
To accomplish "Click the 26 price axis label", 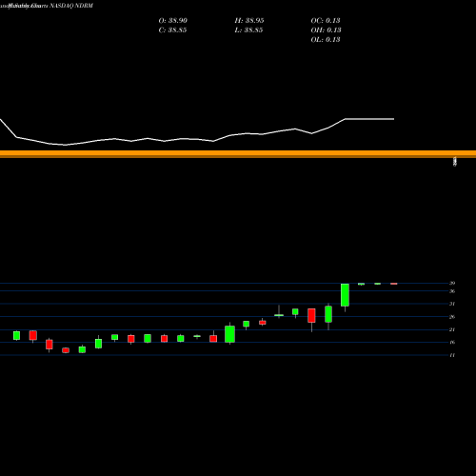I will click(x=452, y=317).
